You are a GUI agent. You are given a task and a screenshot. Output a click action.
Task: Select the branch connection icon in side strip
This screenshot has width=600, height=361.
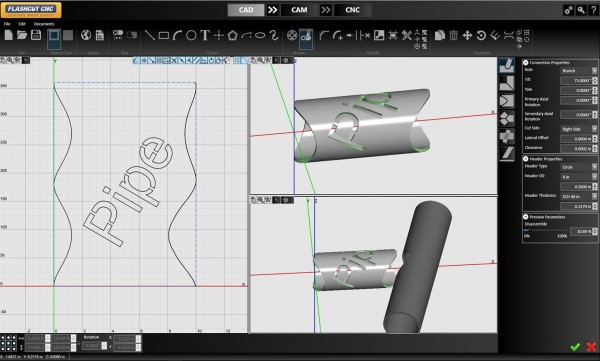tap(507, 65)
